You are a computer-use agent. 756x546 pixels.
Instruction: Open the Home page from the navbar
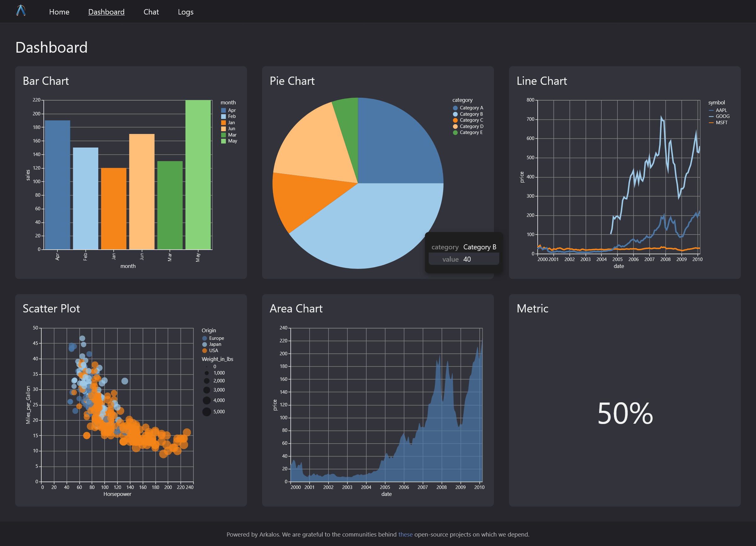(x=59, y=12)
